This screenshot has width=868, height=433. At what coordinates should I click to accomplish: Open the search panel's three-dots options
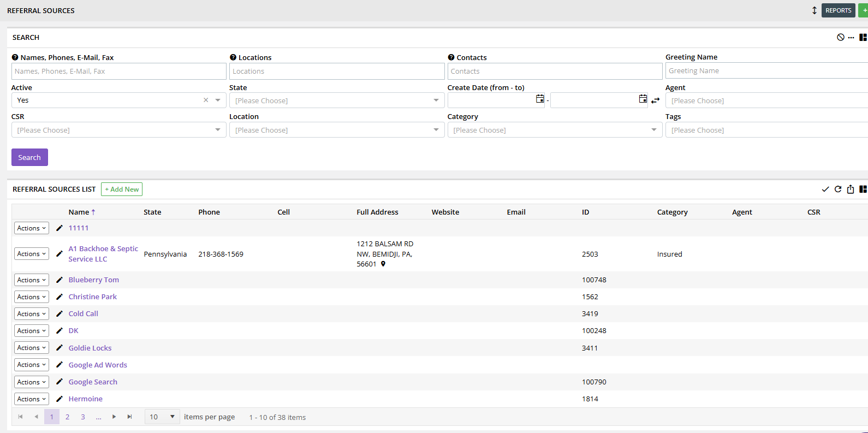click(851, 38)
